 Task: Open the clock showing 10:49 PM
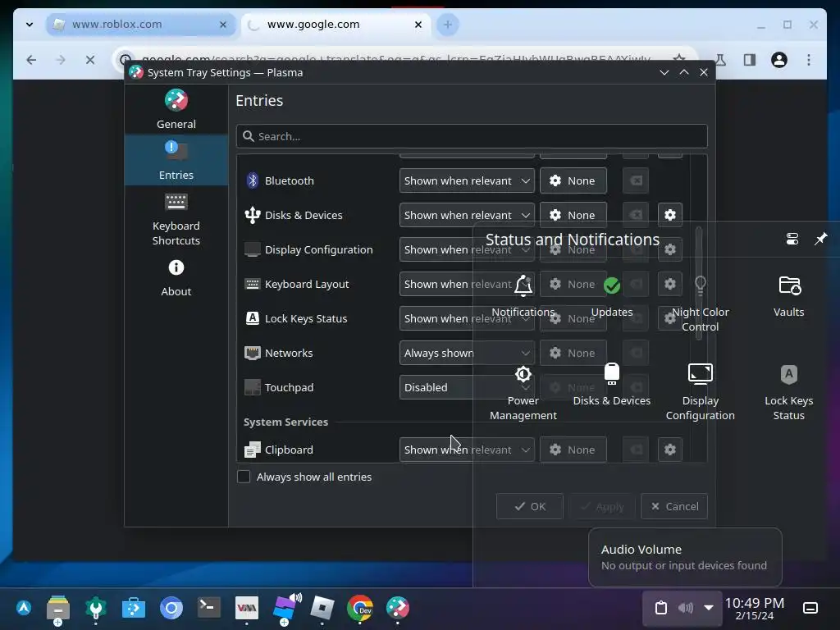pos(755,609)
